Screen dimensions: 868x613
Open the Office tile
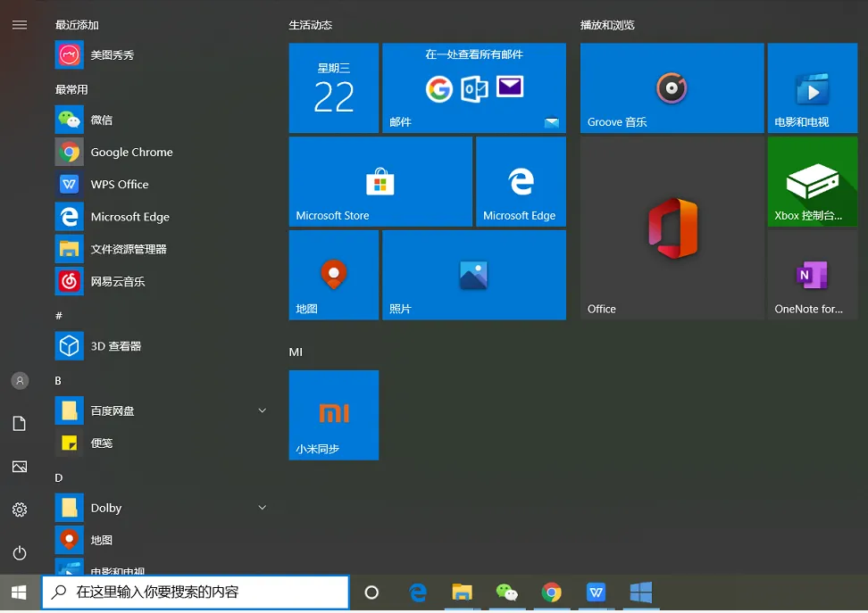[x=672, y=228]
